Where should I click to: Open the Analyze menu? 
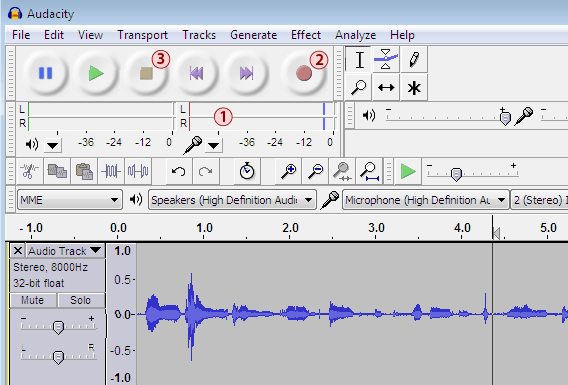(x=355, y=35)
